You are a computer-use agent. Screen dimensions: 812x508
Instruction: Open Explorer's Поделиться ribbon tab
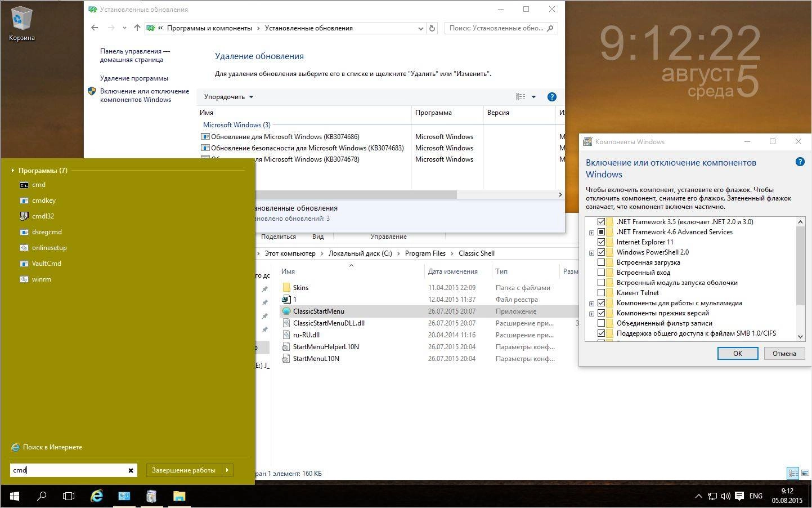pyautogui.click(x=279, y=237)
